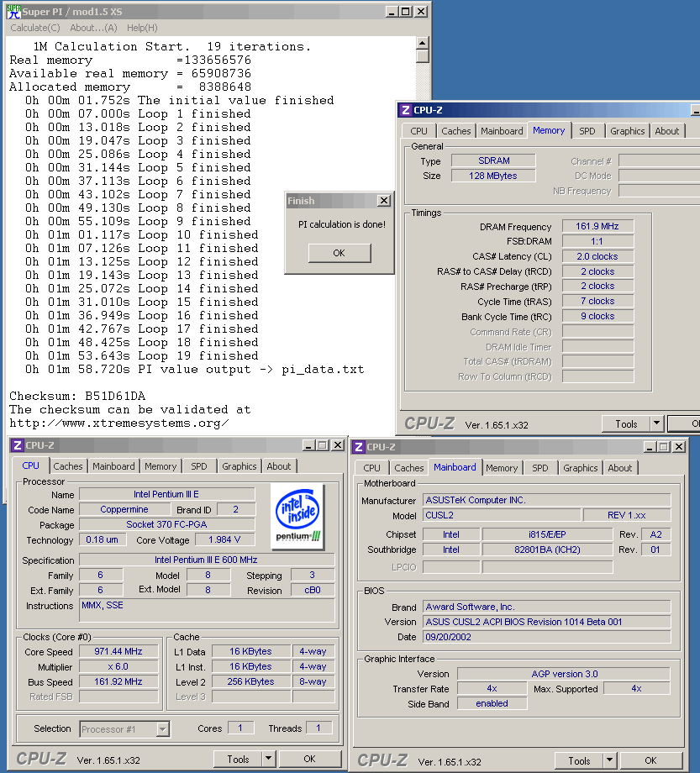Image resolution: width=700 pixels, height=773 pixels.
Task: Click the Core Voltage 1.984 V value
Action: pos(224,539)
